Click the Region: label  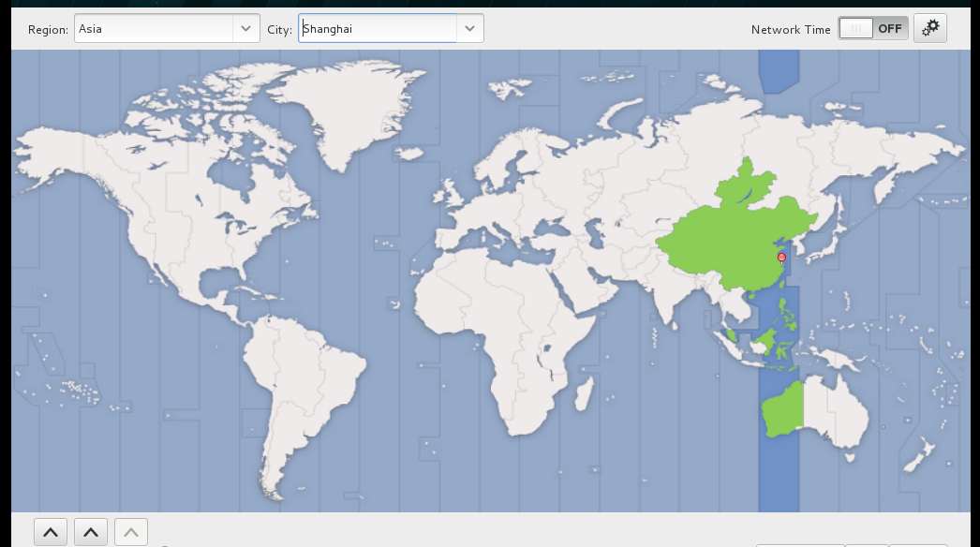[48, 29]
